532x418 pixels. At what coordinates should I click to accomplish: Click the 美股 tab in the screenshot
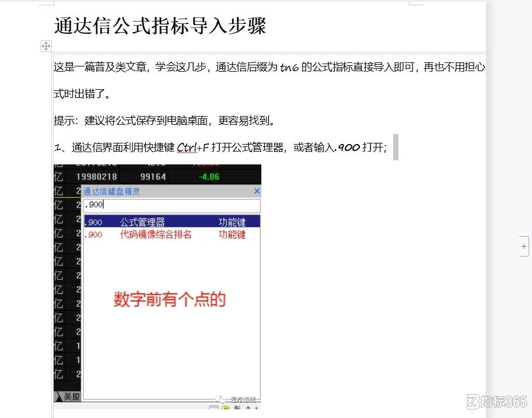click(x=71, y=396)
